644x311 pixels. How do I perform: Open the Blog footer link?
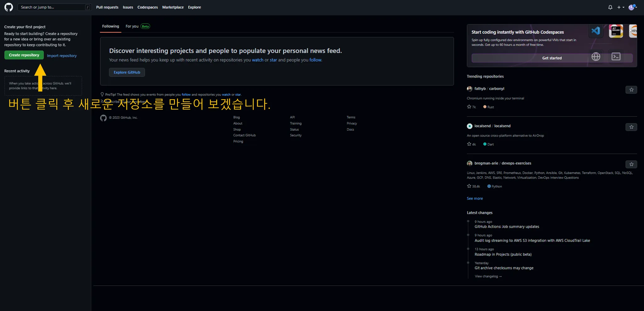click(x=236, y=117)
